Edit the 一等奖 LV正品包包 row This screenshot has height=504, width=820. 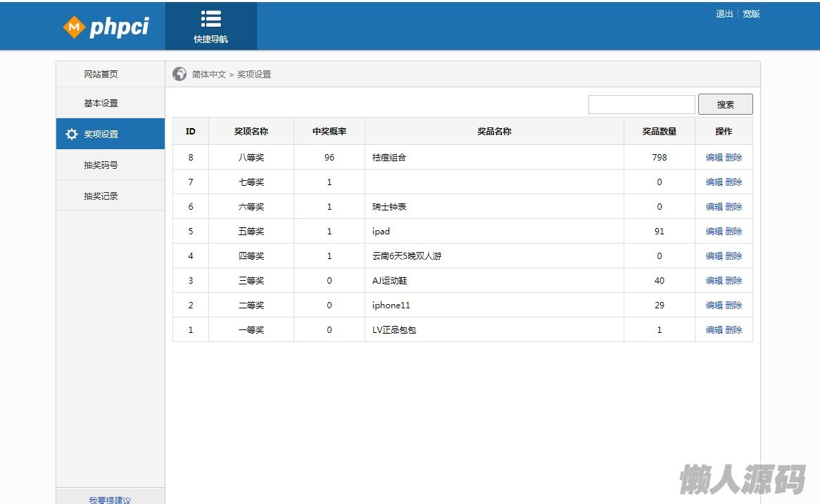(x=714, y=330)
